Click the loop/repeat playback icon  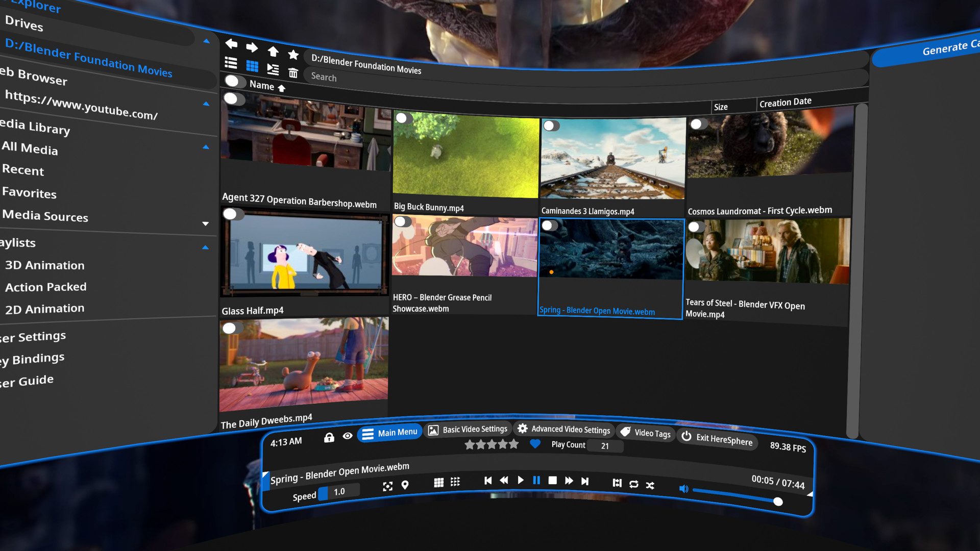click(634, 483)
